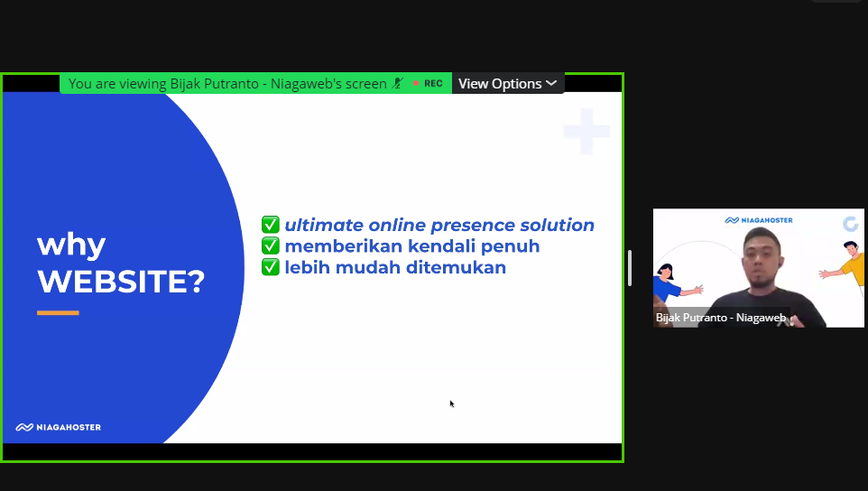Click the 'Bijak Putranto - Niagaweb' name label
The height and width of the screenshot is (491, 868).
(720, 318)
